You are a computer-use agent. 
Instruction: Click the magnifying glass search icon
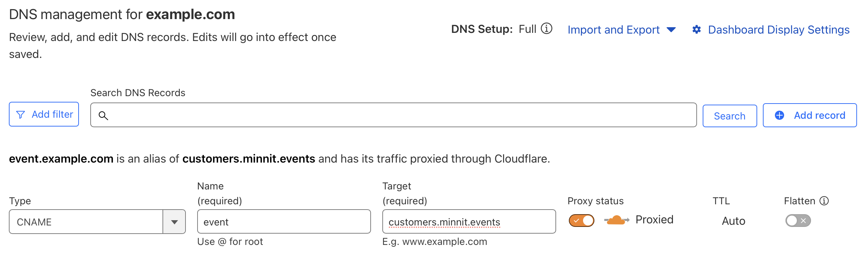click(103, 116)
